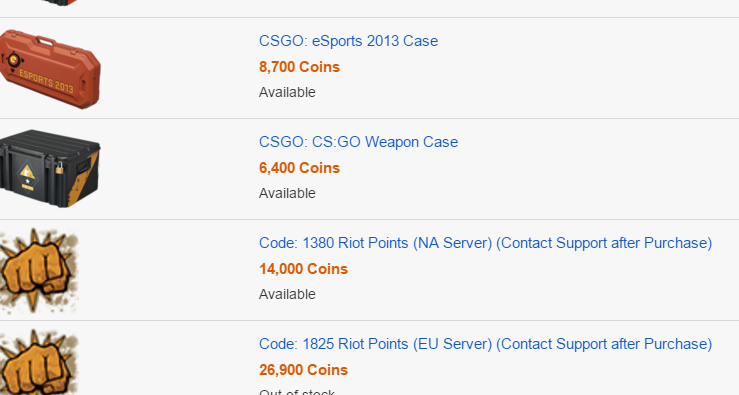
Task: Open the 1825 Riot Points EU Server link
Action: [485, 344]
